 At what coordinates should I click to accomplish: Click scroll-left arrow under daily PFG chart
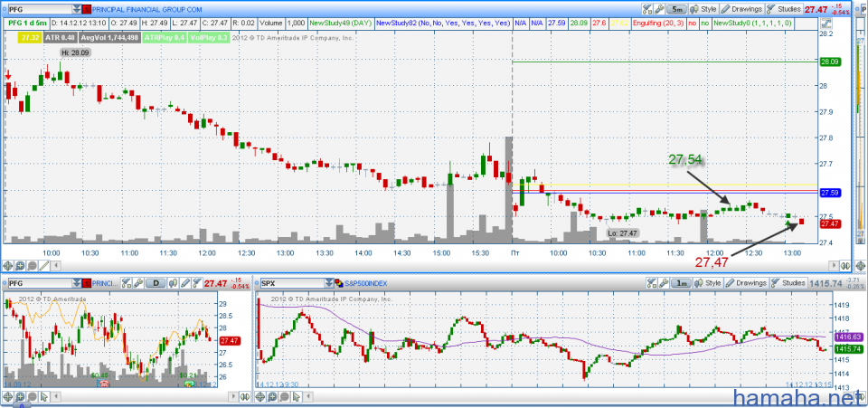(56, 397)
